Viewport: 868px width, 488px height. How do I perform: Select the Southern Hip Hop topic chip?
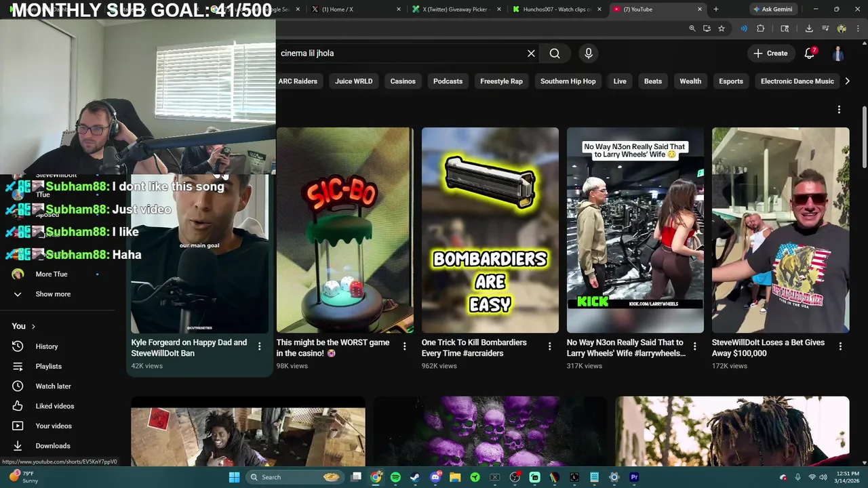point(568,81)
